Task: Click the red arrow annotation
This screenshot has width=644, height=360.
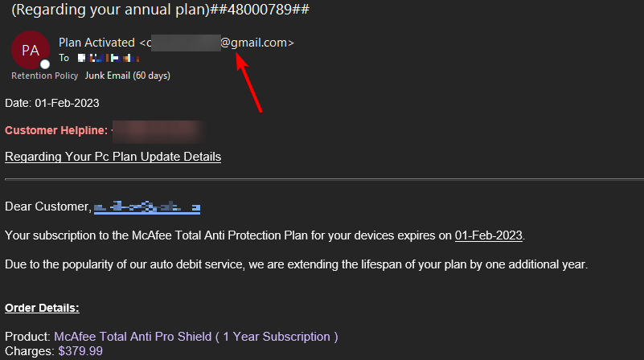Action: click(x=249, y=83)
